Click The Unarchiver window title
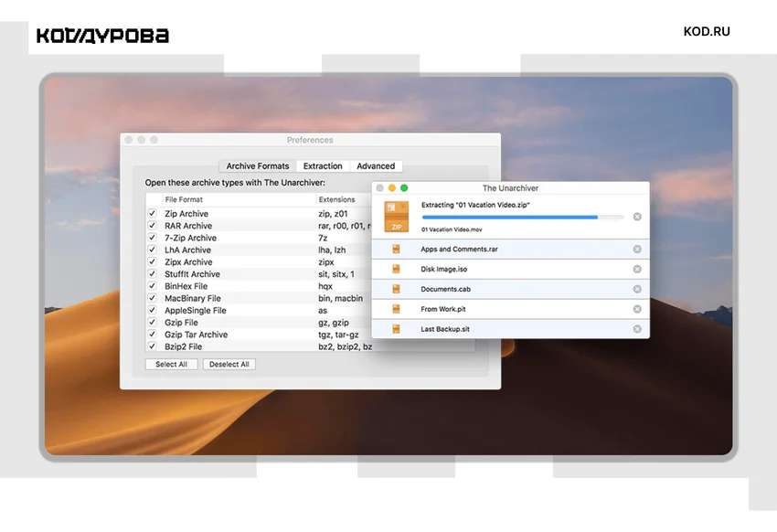 pos(510,188)
